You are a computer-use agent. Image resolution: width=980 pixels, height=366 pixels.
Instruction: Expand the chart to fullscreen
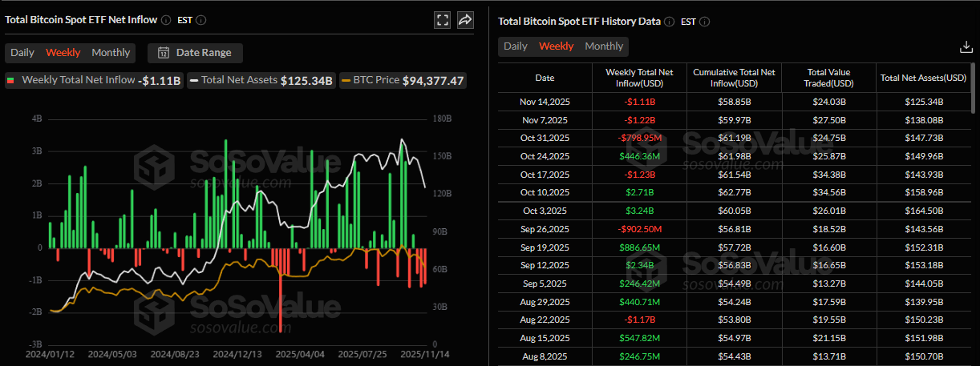coord(442,21)
